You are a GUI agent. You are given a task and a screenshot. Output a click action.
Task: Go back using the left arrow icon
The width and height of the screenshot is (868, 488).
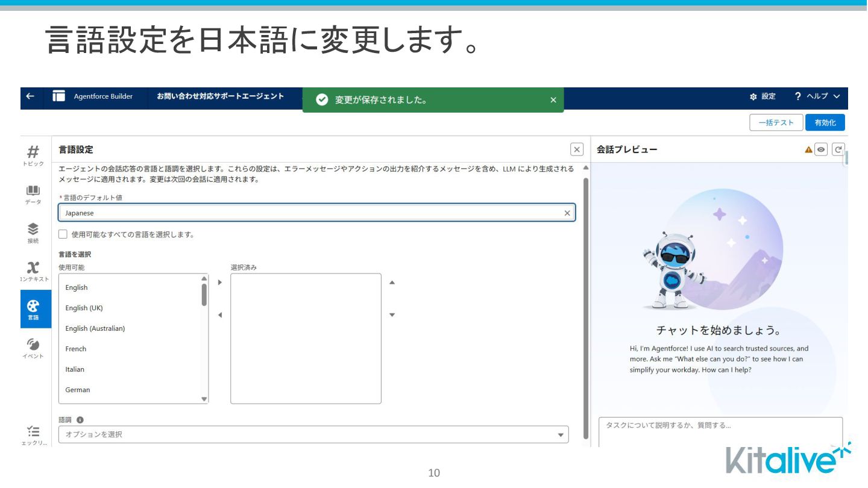(x=31, y=96)
